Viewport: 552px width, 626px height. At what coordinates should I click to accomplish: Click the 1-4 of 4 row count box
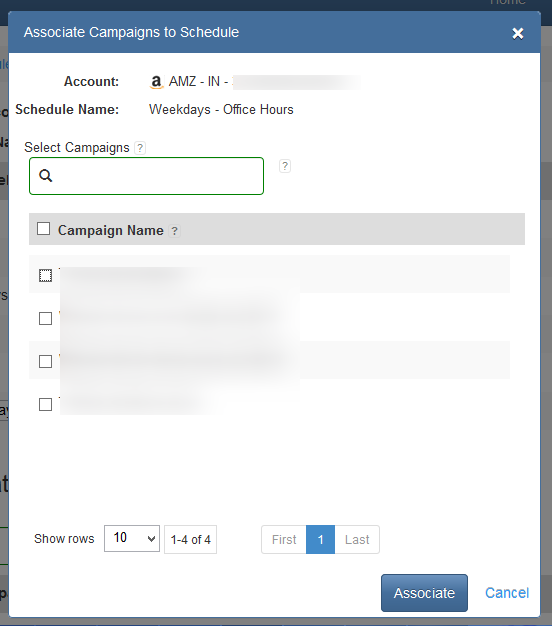[x=190, y=539]
